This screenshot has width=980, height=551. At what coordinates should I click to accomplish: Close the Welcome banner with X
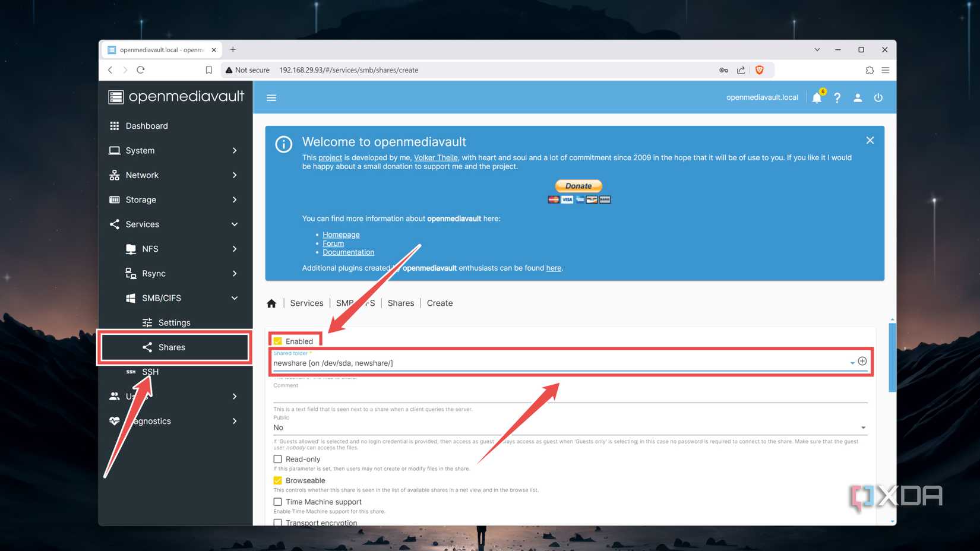click(870, 141)
